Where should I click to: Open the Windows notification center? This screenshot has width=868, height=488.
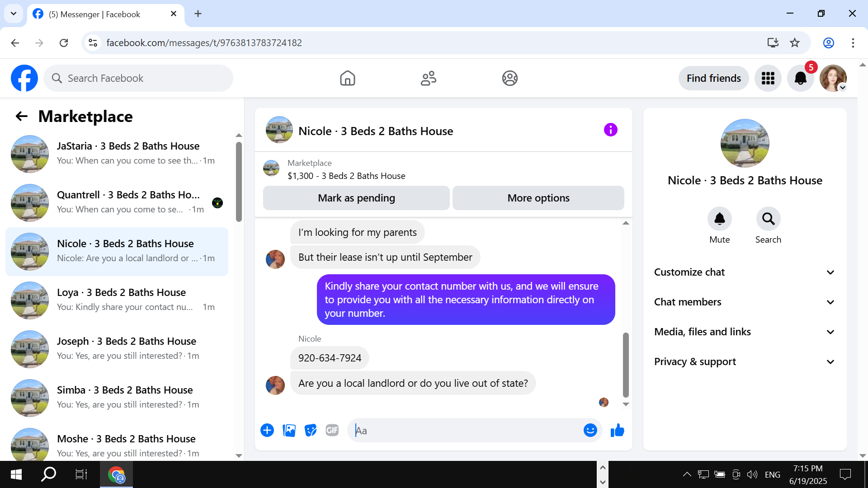click(845, 474)
